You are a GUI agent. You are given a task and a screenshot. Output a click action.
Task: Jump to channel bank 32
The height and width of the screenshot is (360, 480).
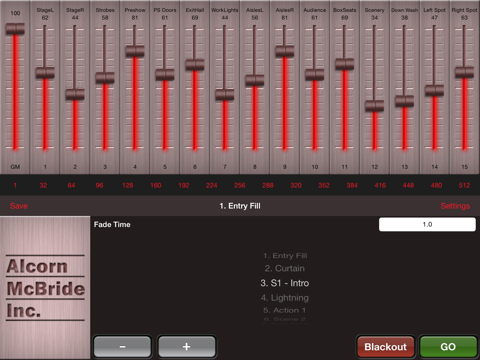pyautogui.click(x=43, y=185)
